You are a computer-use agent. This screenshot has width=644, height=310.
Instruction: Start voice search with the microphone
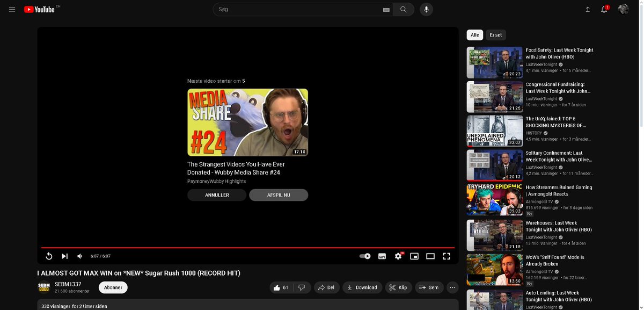[x=426, y=9]
